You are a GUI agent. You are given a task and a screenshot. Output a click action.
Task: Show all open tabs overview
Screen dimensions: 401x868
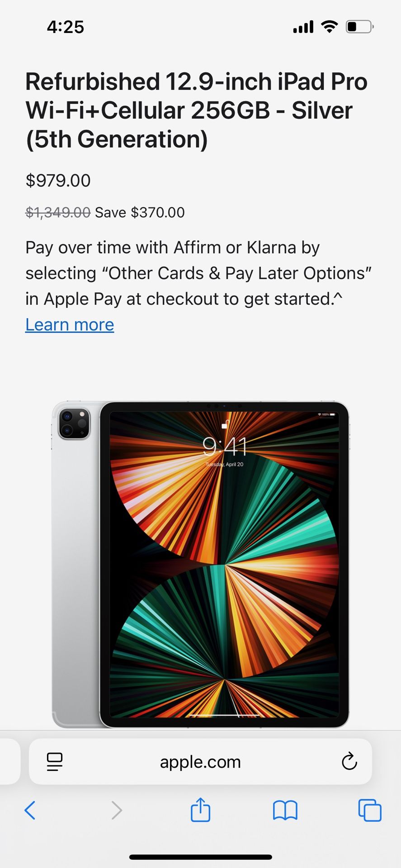(x=370, y=810)
